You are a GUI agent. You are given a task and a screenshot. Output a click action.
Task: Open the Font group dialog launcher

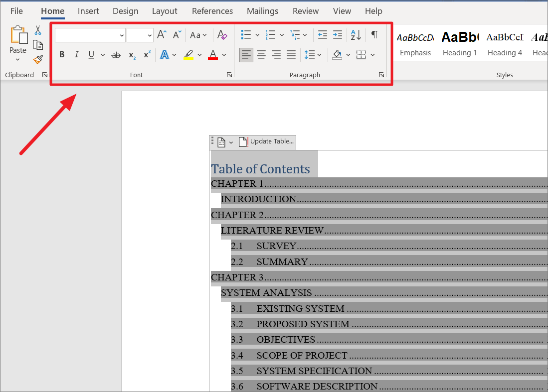[229, 74]
